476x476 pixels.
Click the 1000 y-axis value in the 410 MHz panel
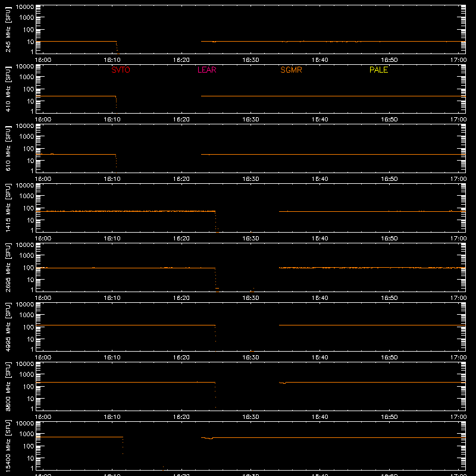27,77
